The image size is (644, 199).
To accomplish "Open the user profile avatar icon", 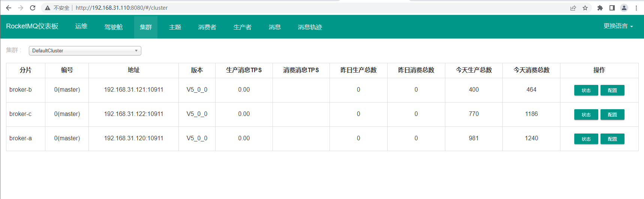I will pos(624,8).
